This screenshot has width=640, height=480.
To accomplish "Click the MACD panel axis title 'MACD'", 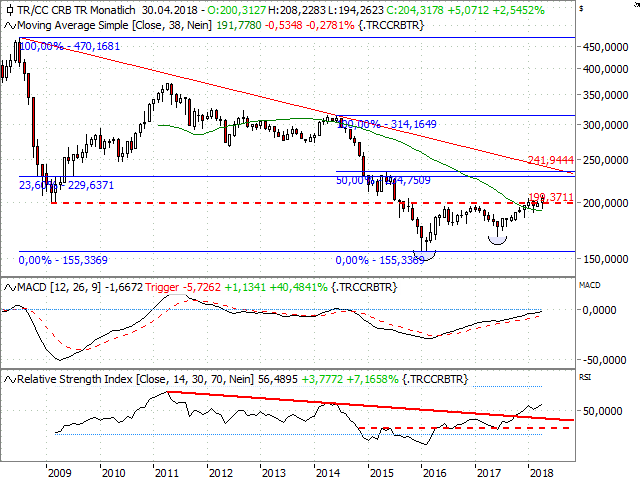I will [590, 285].
